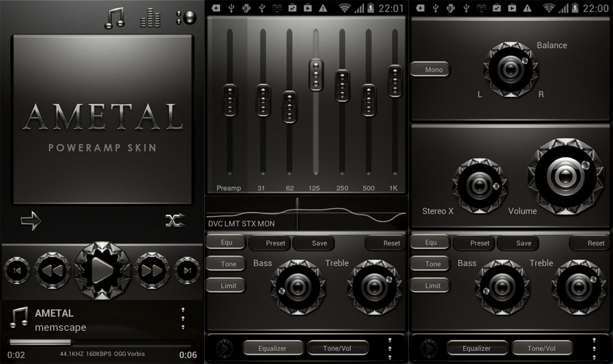Click Android debug icon in 22:00 status bar
This screenshot has width=613, height=364.
point(451,8)
